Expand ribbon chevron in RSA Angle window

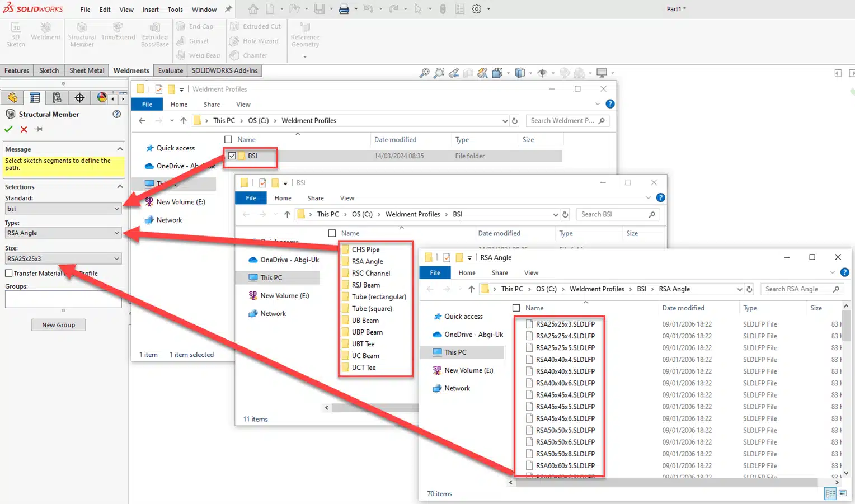[832, 272]
